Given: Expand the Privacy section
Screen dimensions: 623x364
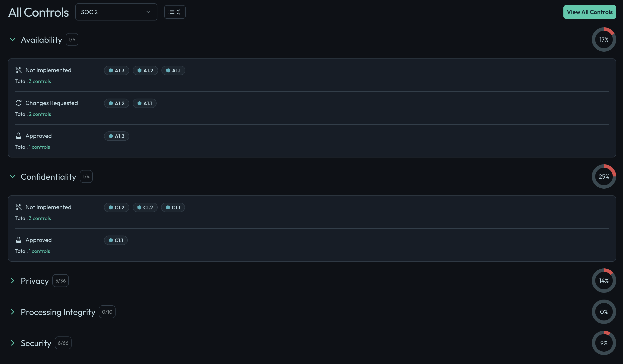Looking at the screenshot, I should (13, 281).
